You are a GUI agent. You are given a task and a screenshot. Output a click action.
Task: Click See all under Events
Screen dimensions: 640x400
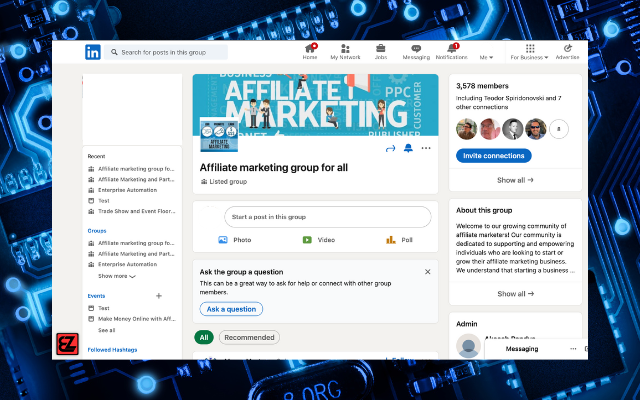[x=107, y=330]
